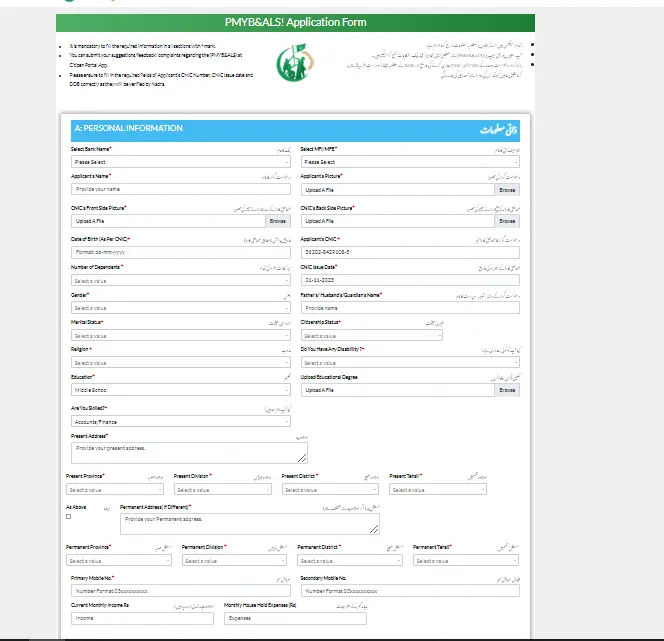Open the Religion dropdown
This screenshot has height=641, width=664.
[x=181, y=363]
